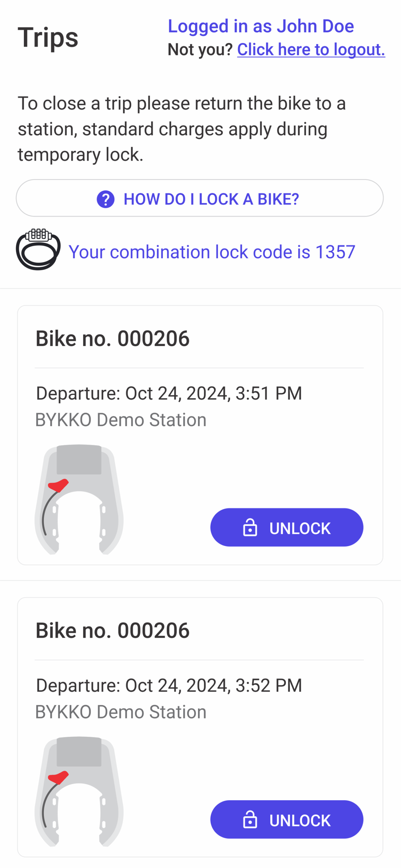Viewport: 401px width, 868px height.
Task: Click the padlock icon for the 3:52 PM trip
Action: click(x=250, y=820)
